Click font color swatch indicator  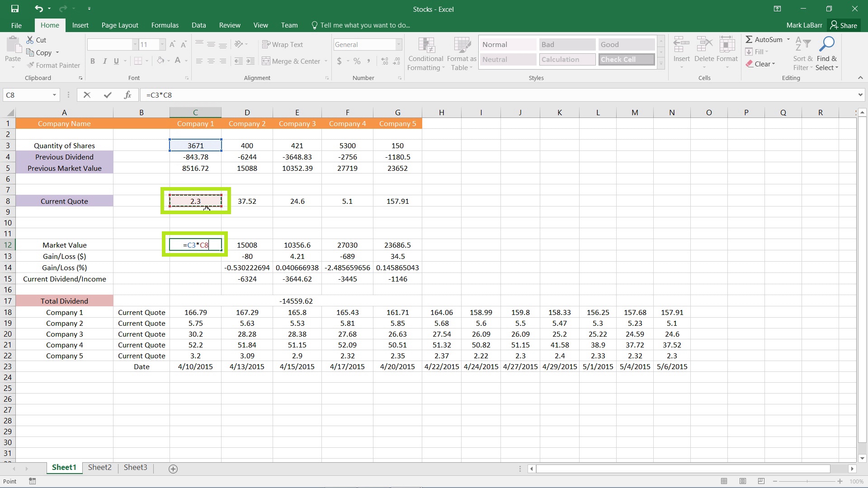point(178,64)
